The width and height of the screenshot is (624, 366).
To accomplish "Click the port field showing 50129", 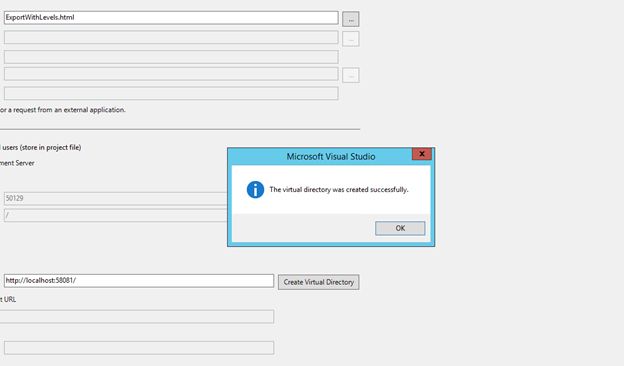I will 115,199.
